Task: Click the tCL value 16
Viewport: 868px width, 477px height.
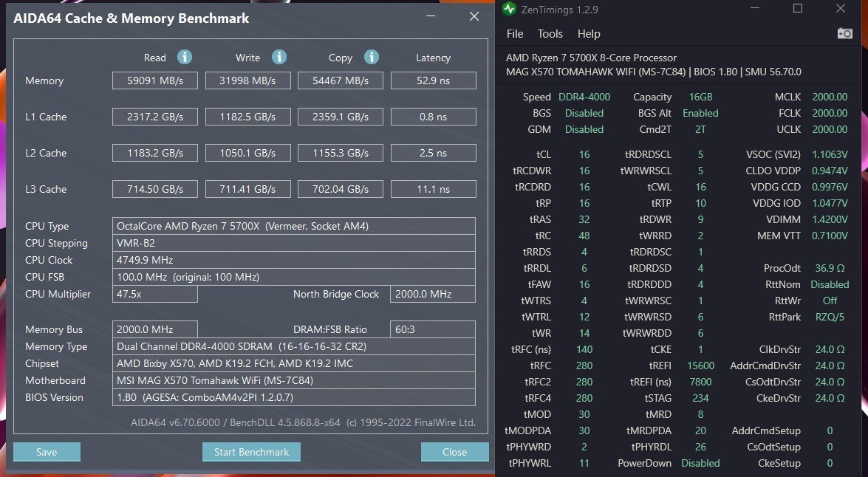Action: pyautogui.click(x=584, y=154)
